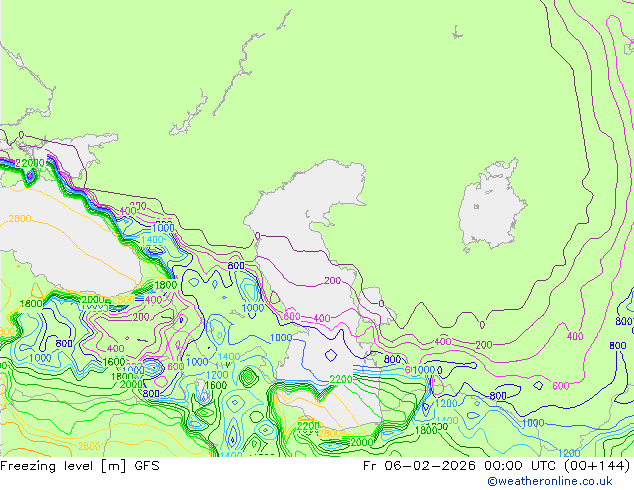Image resolution: width=634 pixels, height=490 pixels.
Task: Click the Aral Sea shape on the map
Action: 492,204
